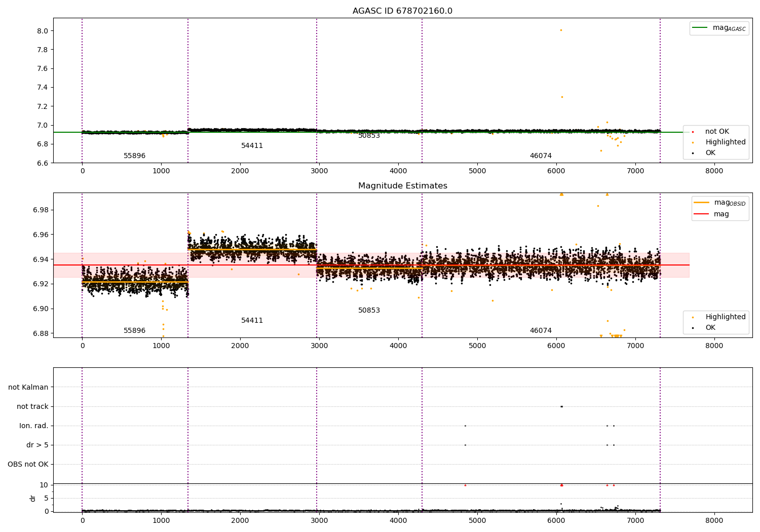Click the 8.0 y-axis tick in top plot
The width and height of the screenshot is (760, 532).
coord(42,31)
